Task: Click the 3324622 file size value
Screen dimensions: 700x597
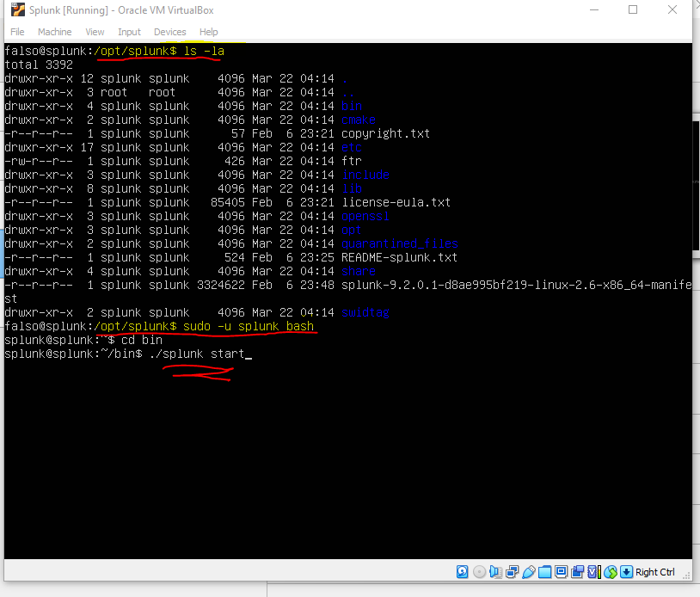Action: 221,285
